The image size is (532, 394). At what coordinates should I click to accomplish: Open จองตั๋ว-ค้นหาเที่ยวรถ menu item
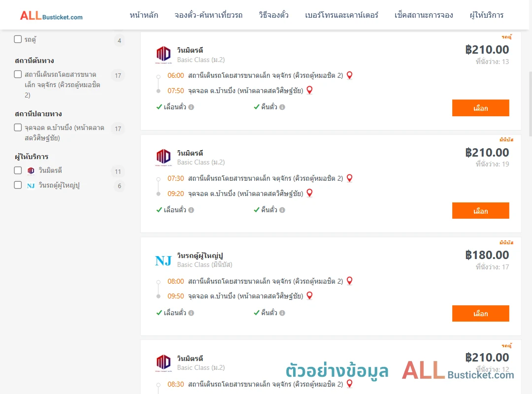(x=208, y=15)
